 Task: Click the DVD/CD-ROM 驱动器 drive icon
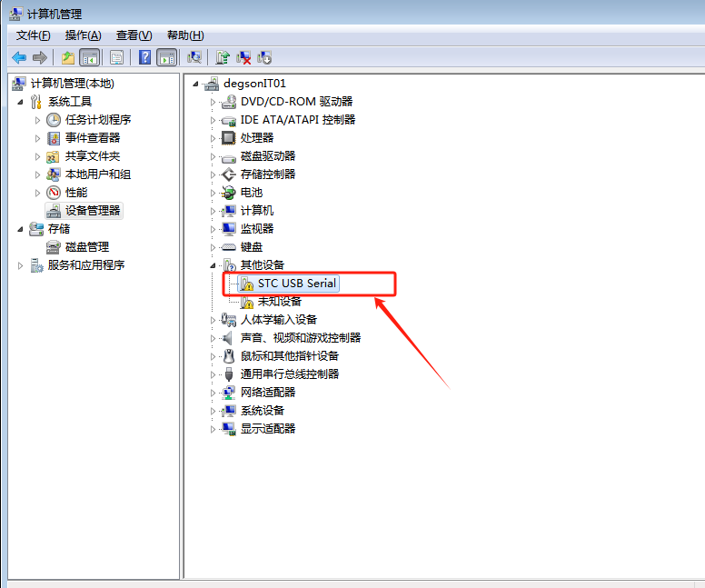coord(229,102)
